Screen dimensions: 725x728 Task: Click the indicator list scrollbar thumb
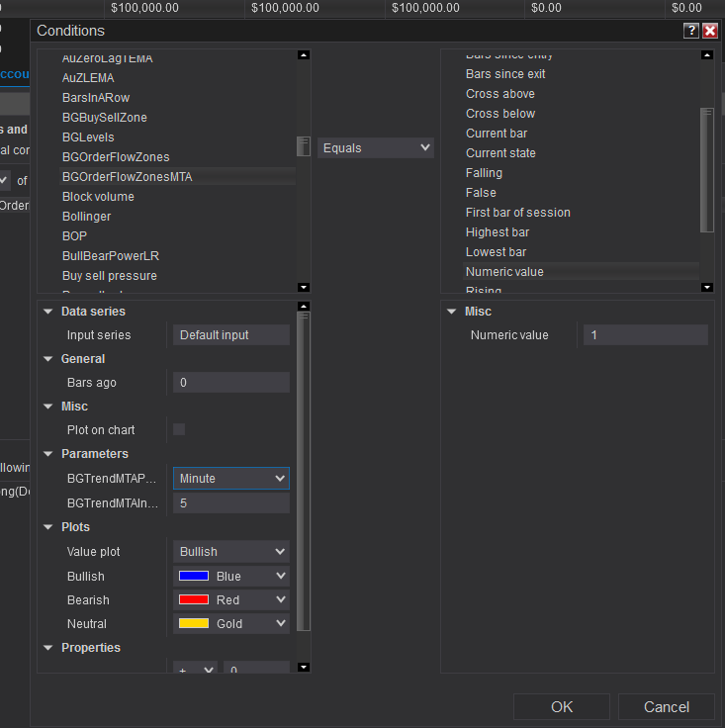(x=304, y=146)
